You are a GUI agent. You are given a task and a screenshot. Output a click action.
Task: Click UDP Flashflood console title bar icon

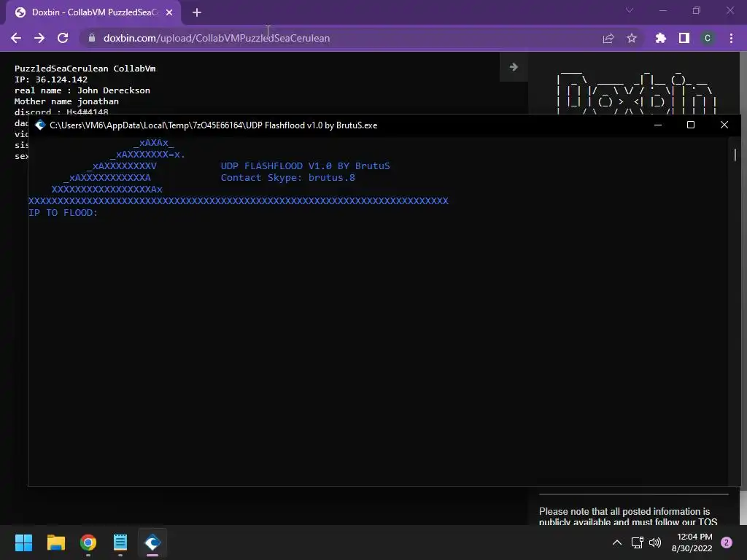click(x=40, y=125)
